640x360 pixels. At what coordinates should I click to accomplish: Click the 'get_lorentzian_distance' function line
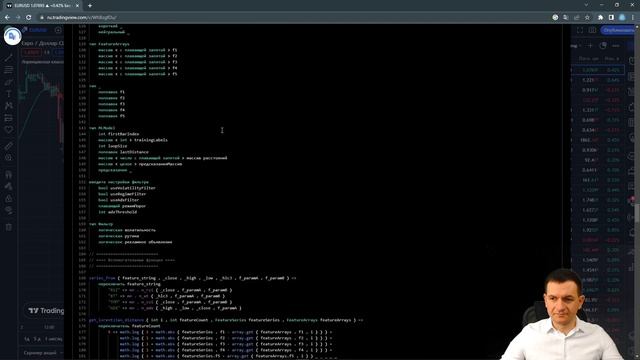(226, 320)
